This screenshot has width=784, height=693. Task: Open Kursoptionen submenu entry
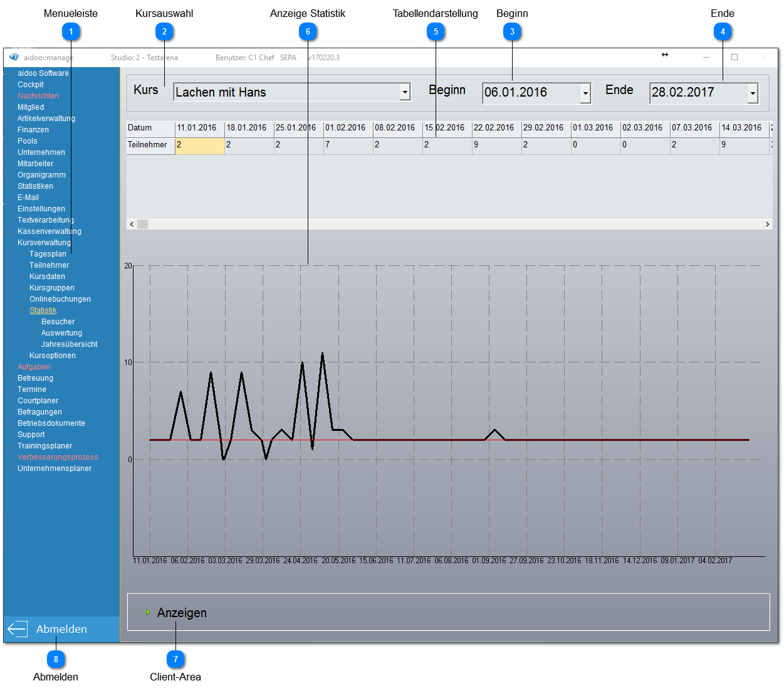(53, 356)
